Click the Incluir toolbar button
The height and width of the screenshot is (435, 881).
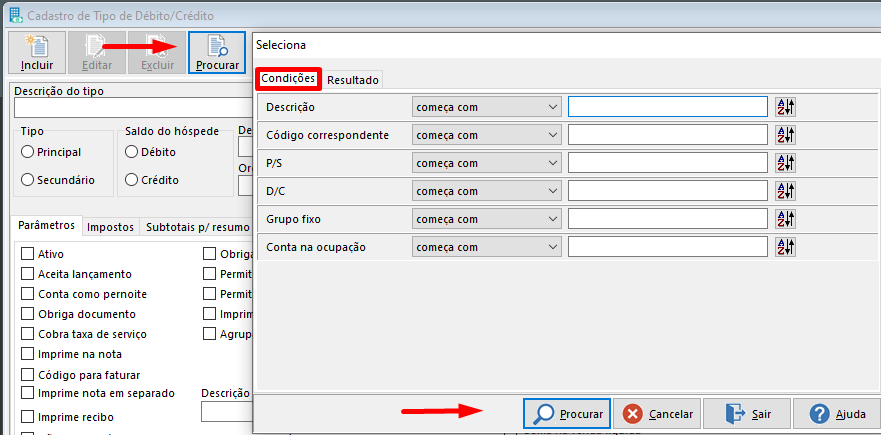[37, 53]
